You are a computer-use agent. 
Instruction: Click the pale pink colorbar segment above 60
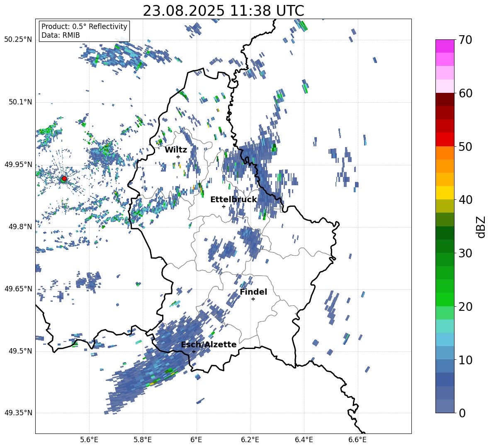(x=445, y=86)
